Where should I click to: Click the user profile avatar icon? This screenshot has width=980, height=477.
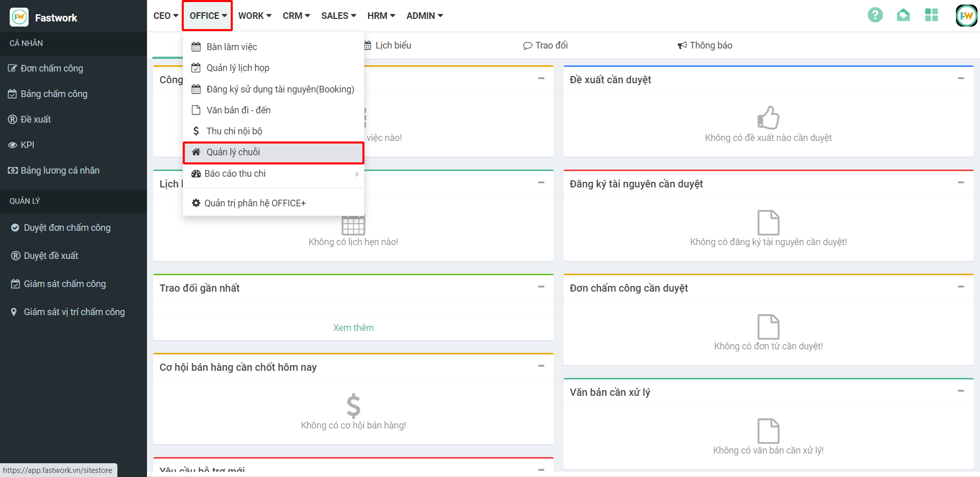[x=966, y=16]
